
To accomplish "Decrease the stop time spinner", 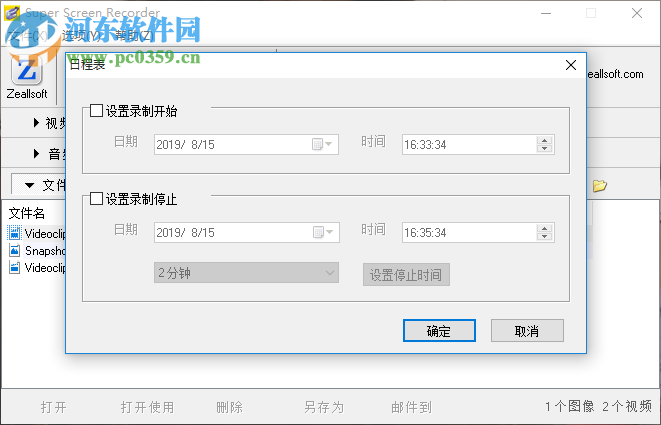I will (545, 237).
